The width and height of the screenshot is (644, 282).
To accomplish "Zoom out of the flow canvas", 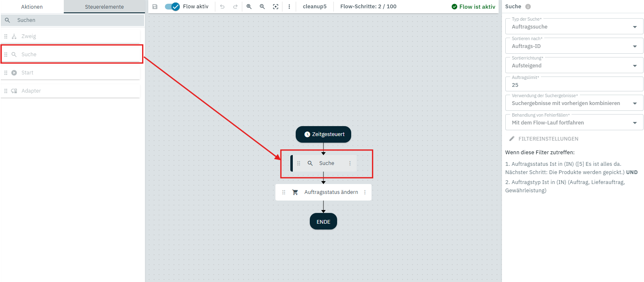I will [x=262, y=7].
